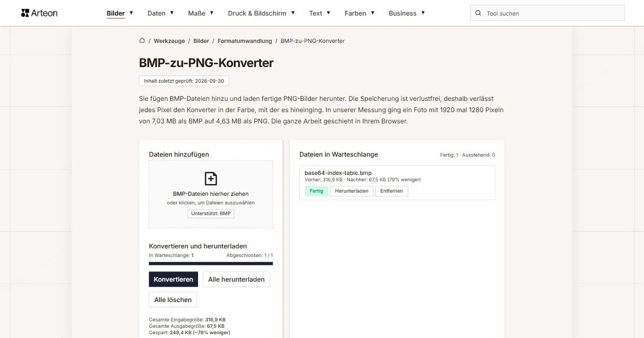Click the Fertig status badge
This screenshot has width=644, height=338.
317,191
